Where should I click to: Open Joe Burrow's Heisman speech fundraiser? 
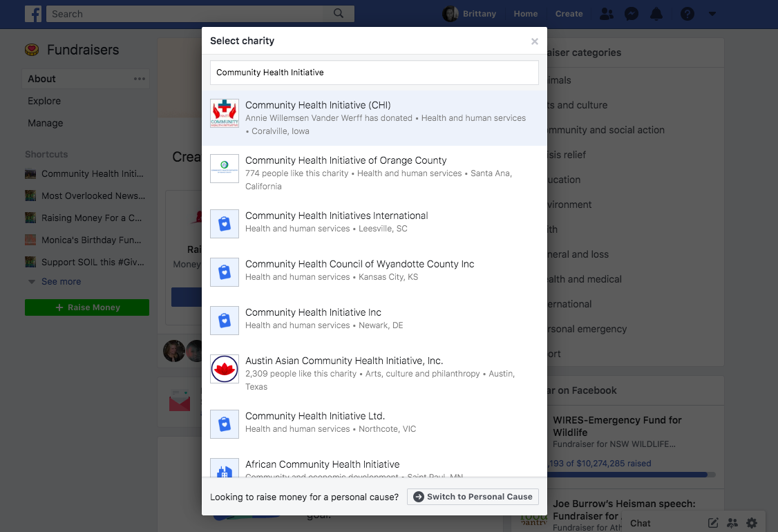624,510
